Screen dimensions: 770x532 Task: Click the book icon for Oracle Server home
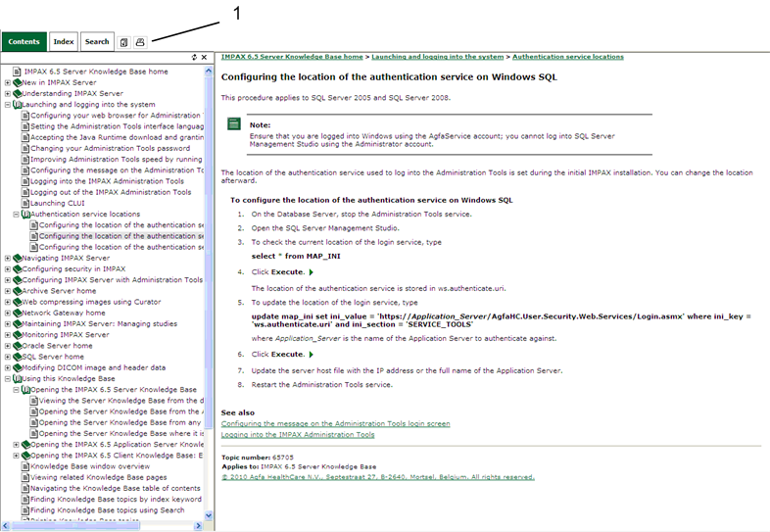(x=18, y=346)
